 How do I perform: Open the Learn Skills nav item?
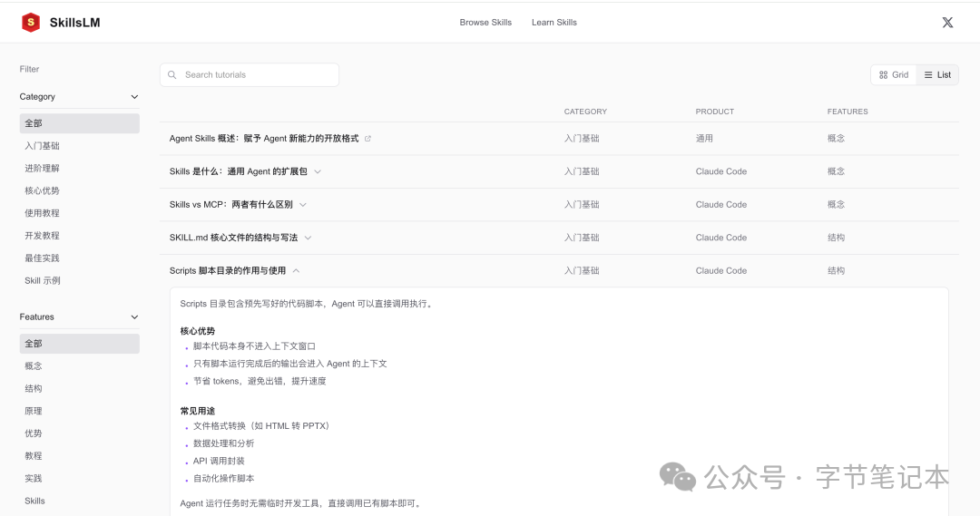[x=554, y=23]
